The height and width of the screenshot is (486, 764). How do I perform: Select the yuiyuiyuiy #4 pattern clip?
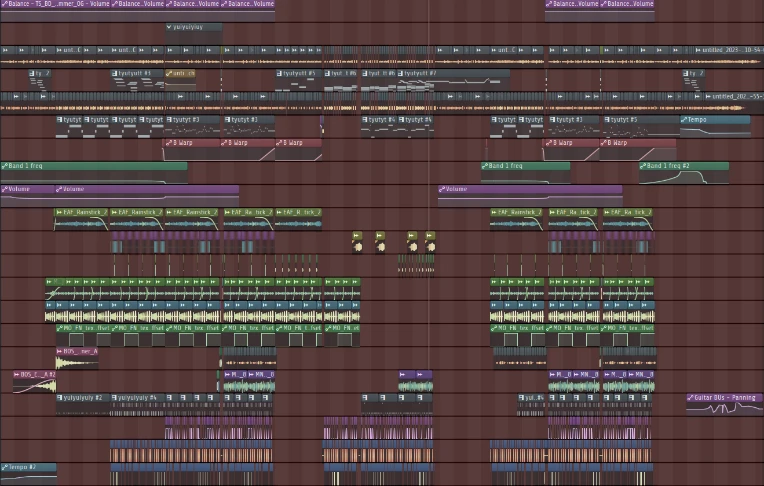pyautogui.click(x=137, y=405)
